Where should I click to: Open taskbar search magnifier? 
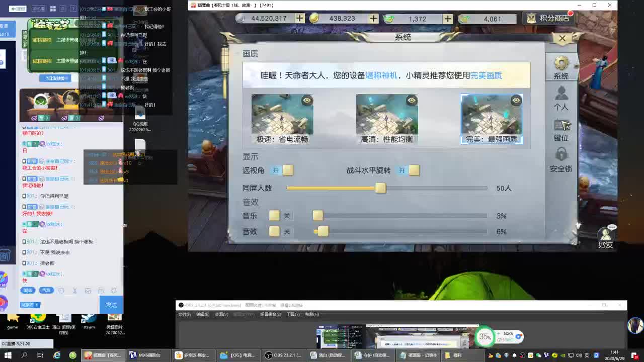tap(24, 355)
